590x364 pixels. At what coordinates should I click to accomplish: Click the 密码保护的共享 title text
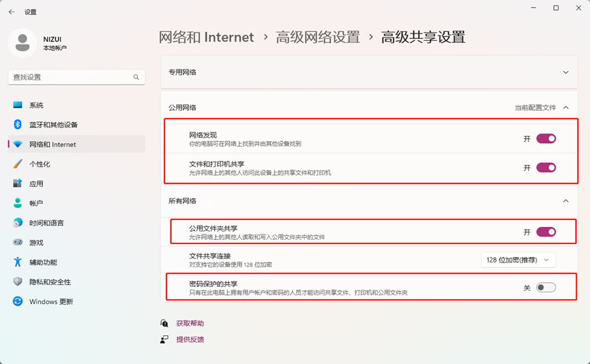click(x=213, y=284)
